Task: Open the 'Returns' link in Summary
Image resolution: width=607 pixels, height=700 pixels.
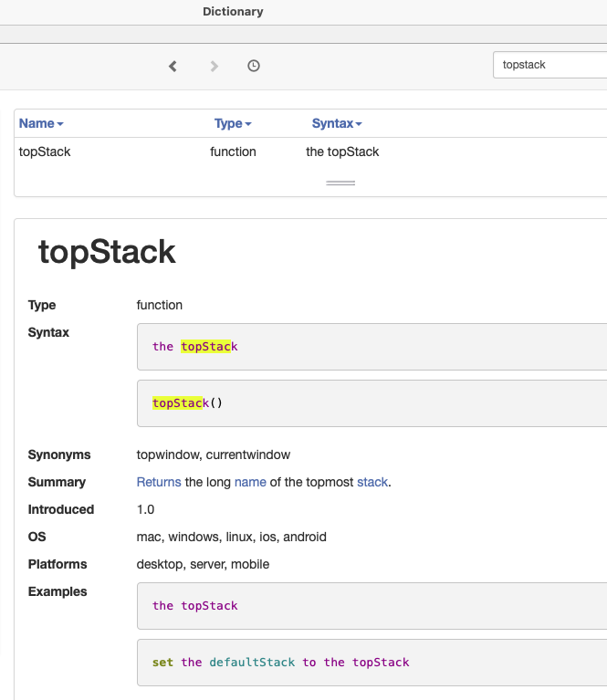Action: coord(159,482)
